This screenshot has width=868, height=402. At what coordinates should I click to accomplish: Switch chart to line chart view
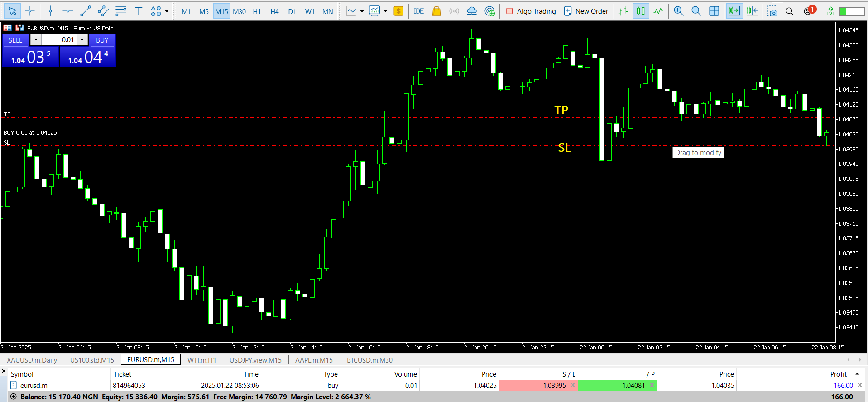(x=658, y=11)
